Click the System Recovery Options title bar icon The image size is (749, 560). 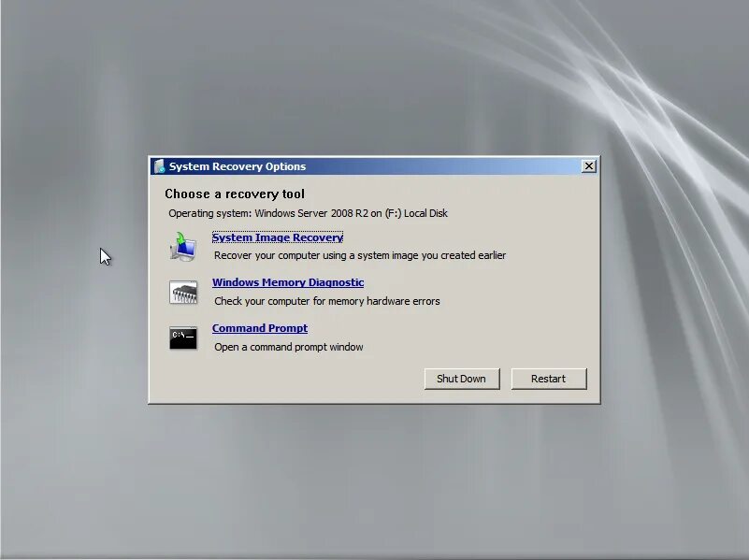click(x=160, y=166)
